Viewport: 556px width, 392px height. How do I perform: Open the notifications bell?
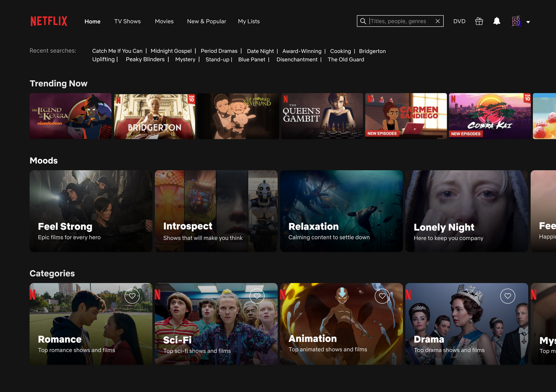pyautogui.click(x=497, y=21)
